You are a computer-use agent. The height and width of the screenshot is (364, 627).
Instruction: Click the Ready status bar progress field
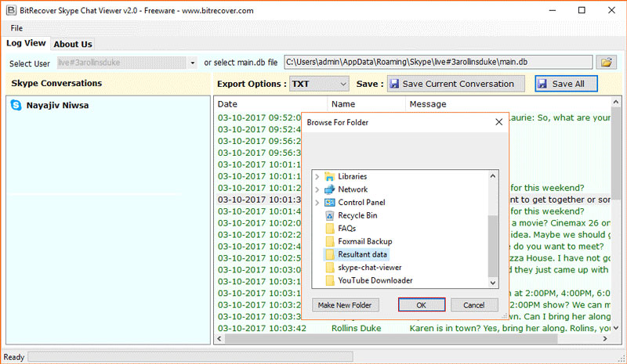point(190,357)
